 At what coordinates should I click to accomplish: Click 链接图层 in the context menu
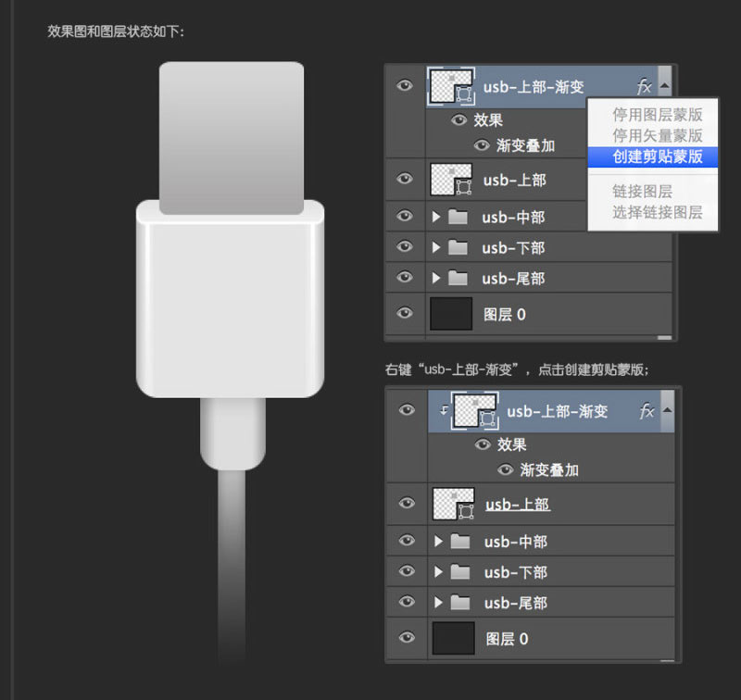coord(648,193)
